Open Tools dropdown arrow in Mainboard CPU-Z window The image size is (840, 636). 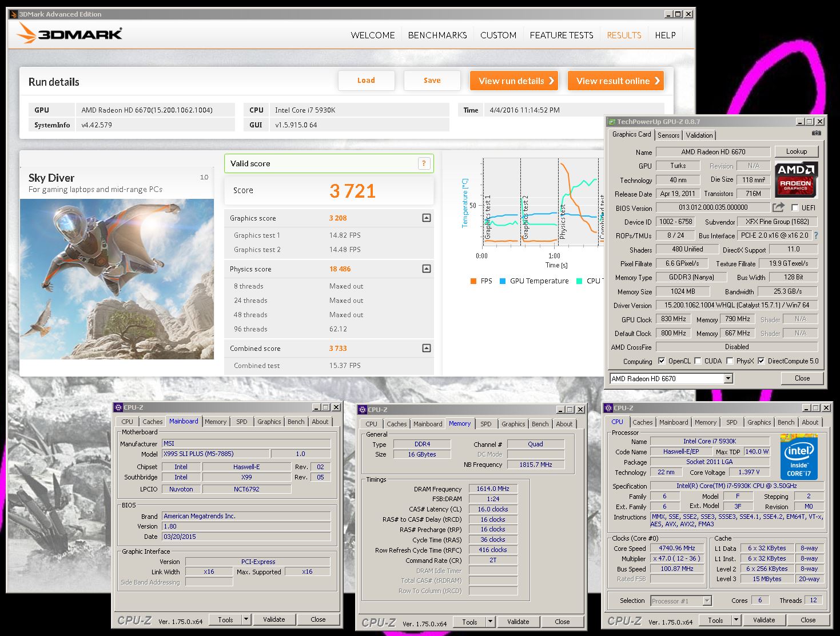[x=246, y=619]
